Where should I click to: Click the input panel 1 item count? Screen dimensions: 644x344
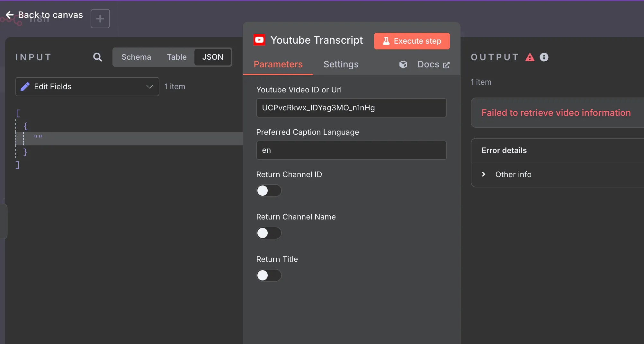pyautogui.click(x=175, y=87)
